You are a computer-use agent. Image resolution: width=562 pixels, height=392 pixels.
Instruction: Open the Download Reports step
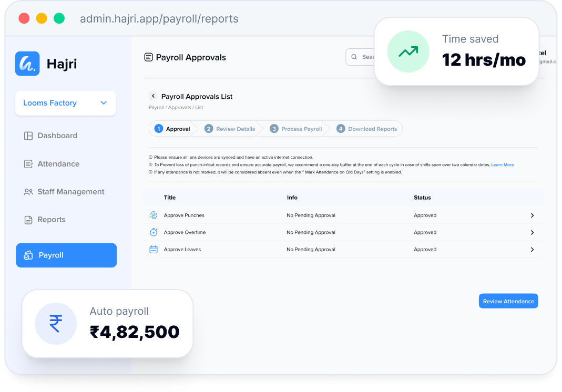coord(366,129)
